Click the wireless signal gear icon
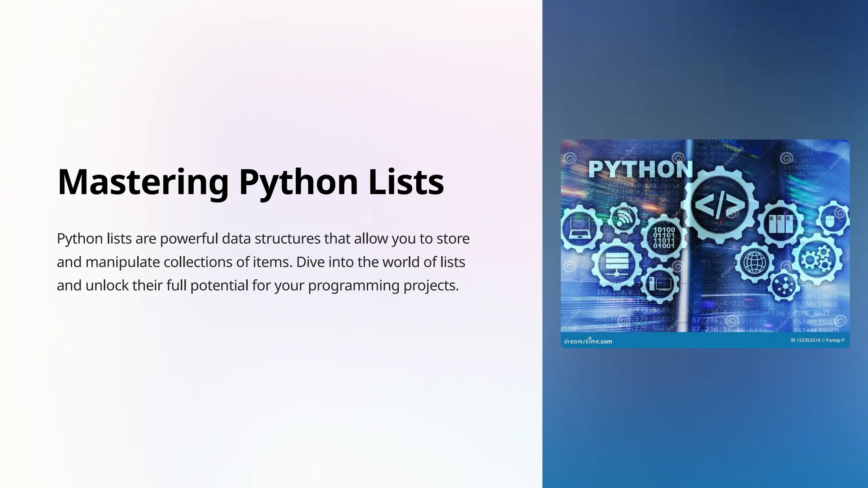Screen dimensions: 868x488 pyautogui.click(x=623, y=218)
